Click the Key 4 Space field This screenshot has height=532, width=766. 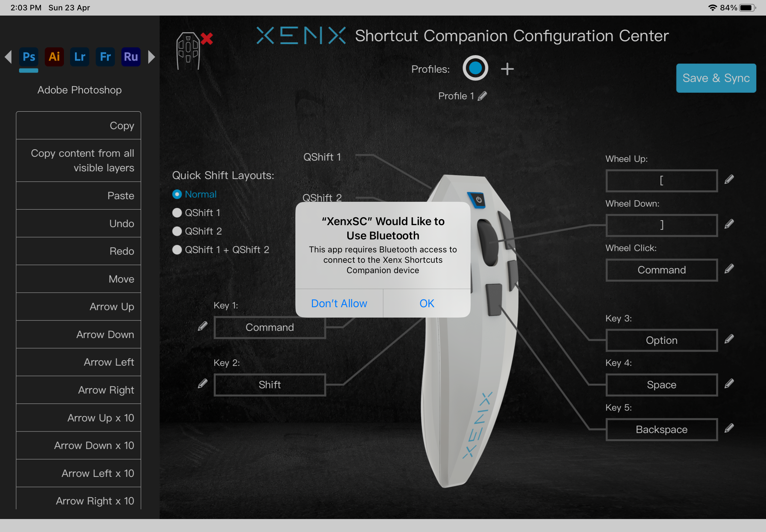click(x=661, y=385)
